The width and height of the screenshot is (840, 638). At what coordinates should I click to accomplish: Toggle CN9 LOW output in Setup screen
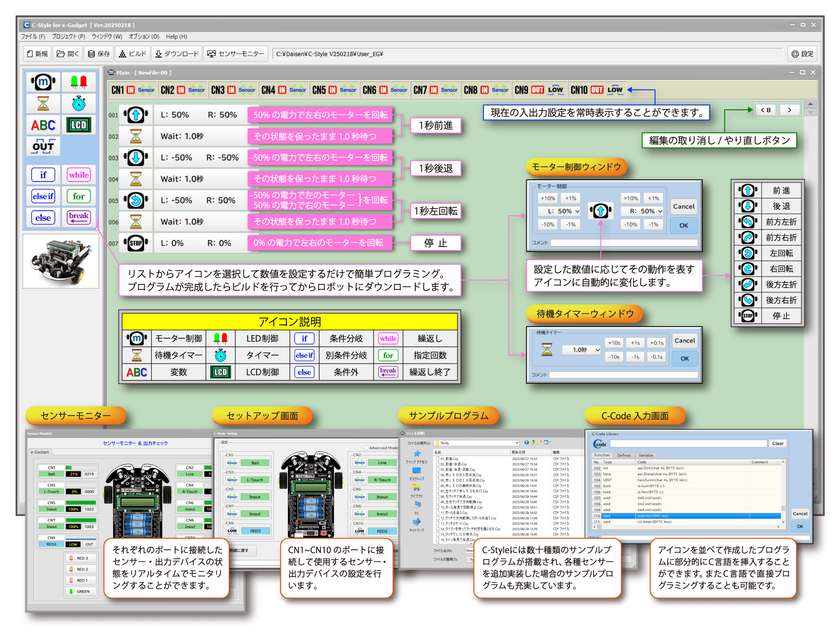[x=232, y=531]
